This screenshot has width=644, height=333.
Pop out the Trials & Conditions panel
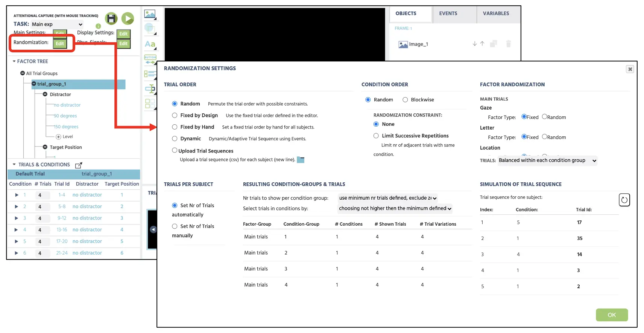79,165
